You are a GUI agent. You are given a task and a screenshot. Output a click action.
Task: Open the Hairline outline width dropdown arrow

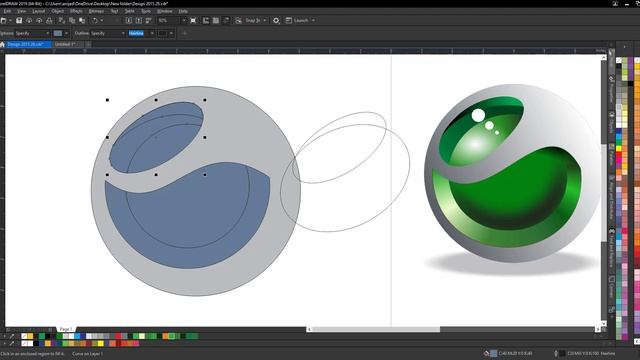(152, 33)
